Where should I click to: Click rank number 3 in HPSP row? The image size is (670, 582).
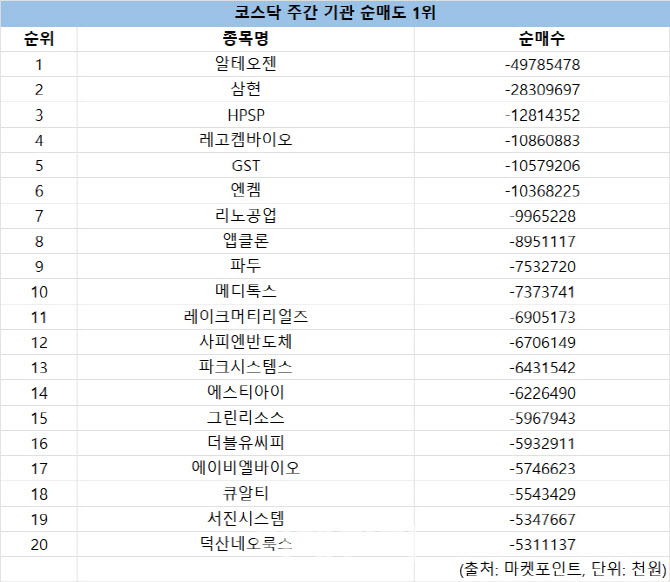point(39,115)
